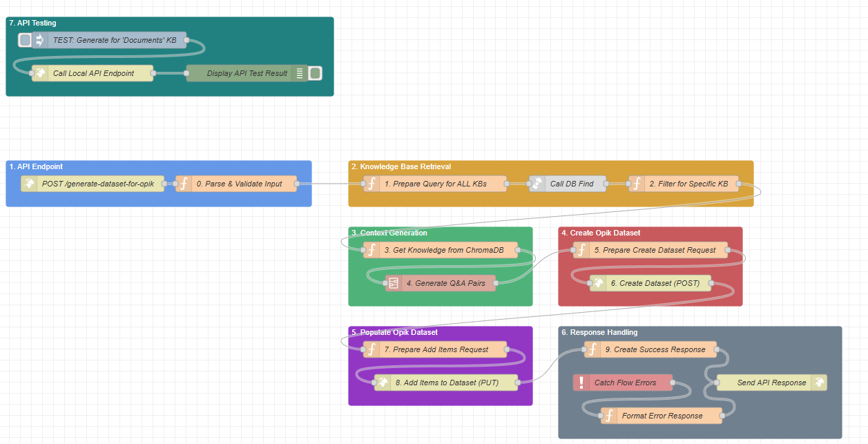Click the http request icon on 6. Create Dataset (POST)
Viewport: 868px width, 444px height.
(598, 283)
